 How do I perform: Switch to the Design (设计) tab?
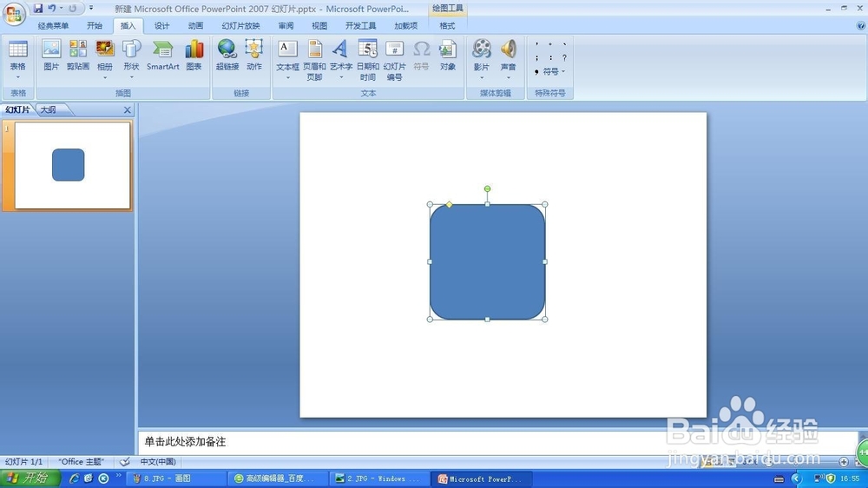click(x=161, y=26)
